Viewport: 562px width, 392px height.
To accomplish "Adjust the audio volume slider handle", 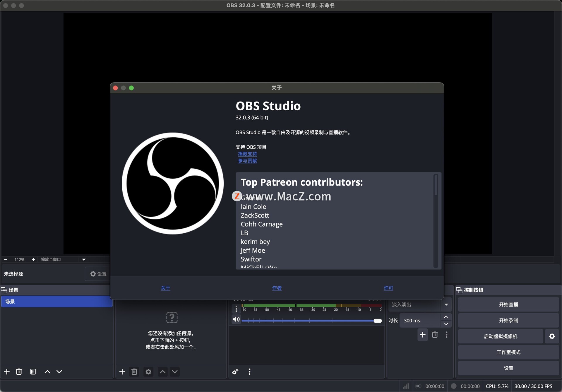I will click(378, 321).
